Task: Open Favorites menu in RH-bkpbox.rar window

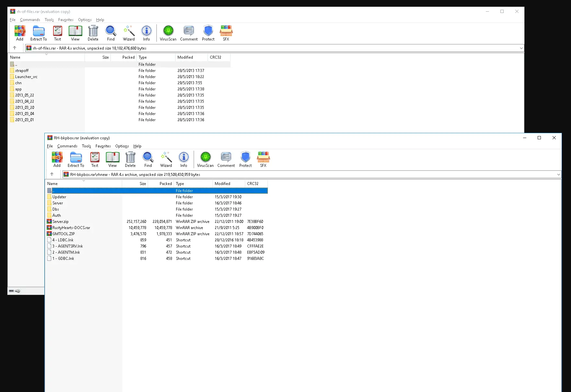Action: 103,146
